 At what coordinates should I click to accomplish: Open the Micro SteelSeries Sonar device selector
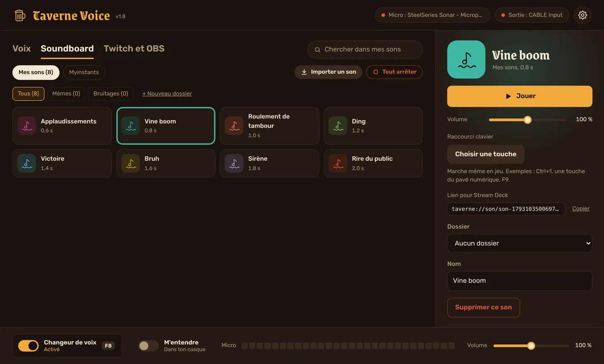tap(433, 15)
